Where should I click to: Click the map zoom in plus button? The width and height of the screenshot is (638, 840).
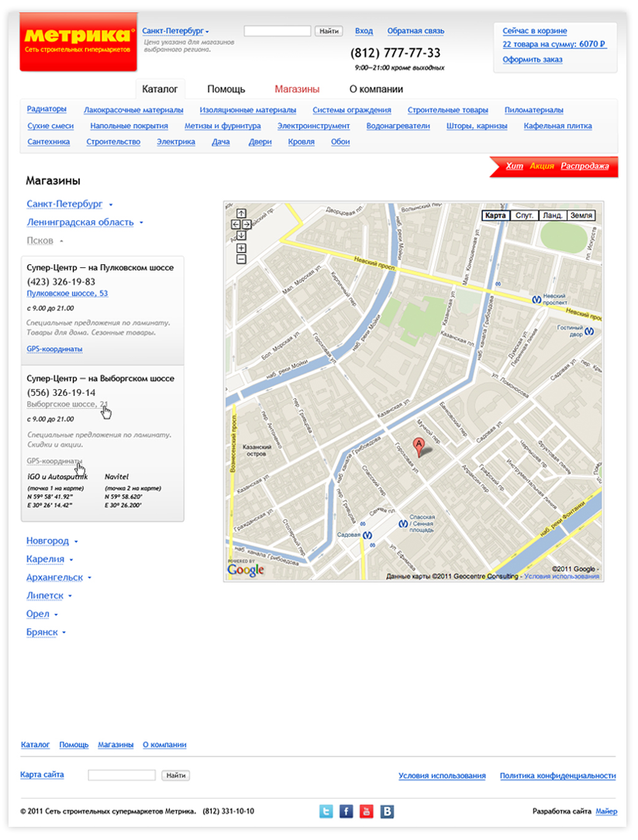(241, 248)
